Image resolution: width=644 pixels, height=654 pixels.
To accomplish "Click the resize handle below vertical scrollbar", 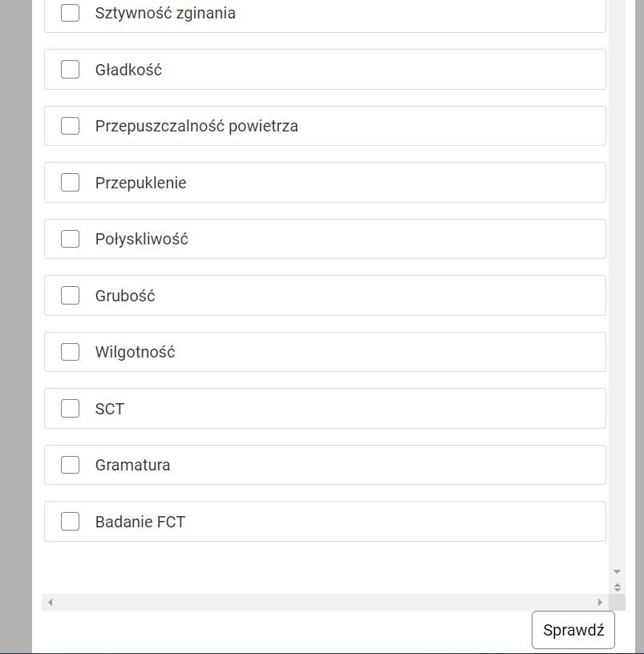I will 617,587.
